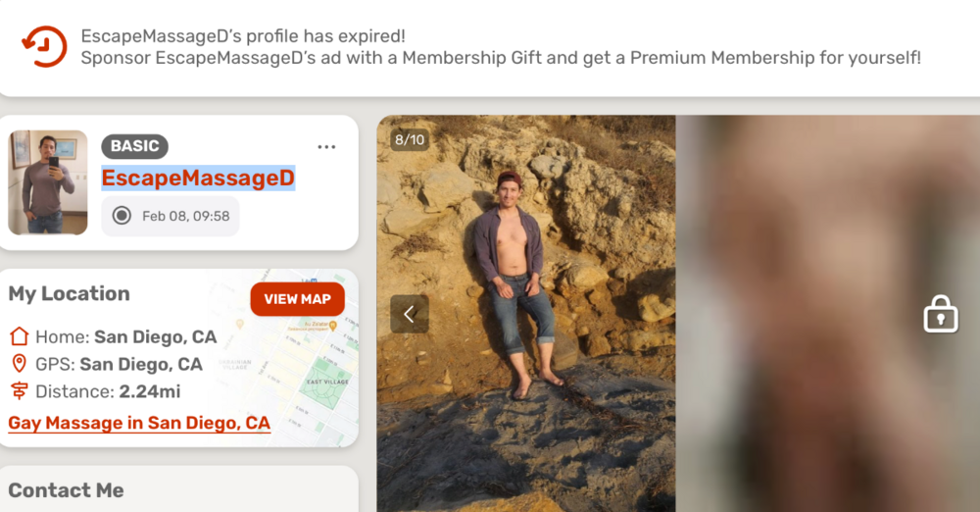
Task: Click the 8/10 photo counter
Action: [410, 140]
